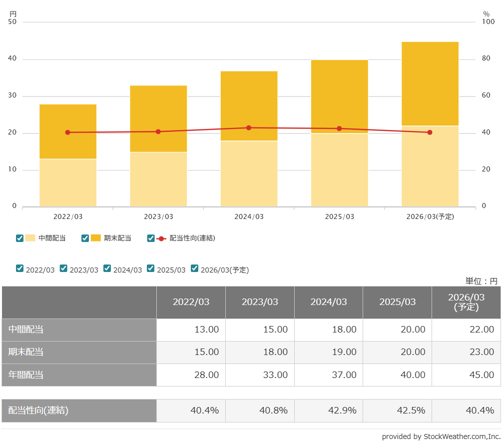Hide the 2022/03 year checkbox
This screenshot has width=504, height=443.
[x=20, y=268]
